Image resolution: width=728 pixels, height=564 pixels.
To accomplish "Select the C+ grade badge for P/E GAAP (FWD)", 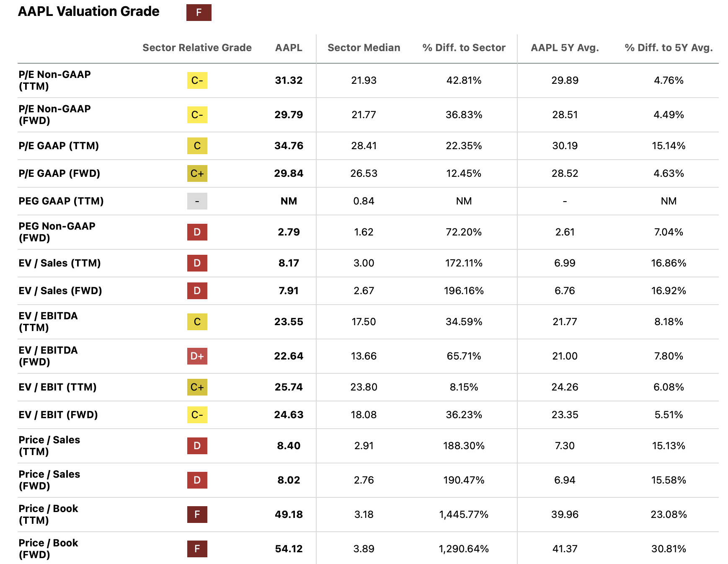I will tap(197, 173).
